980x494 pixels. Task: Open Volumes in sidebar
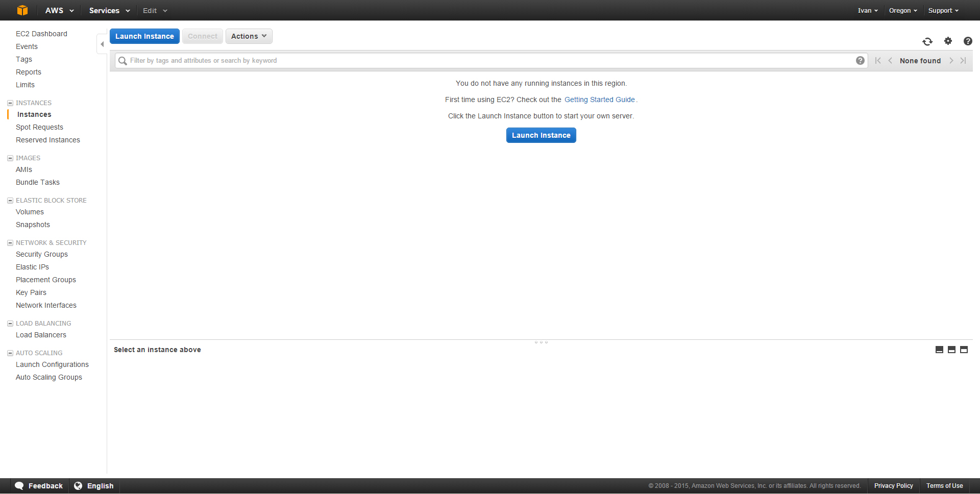pos(30,212)
